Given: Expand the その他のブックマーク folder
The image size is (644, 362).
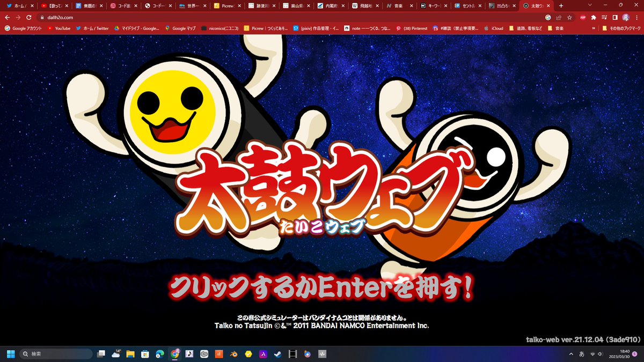Looking at the screenshot, I should 621,28.
